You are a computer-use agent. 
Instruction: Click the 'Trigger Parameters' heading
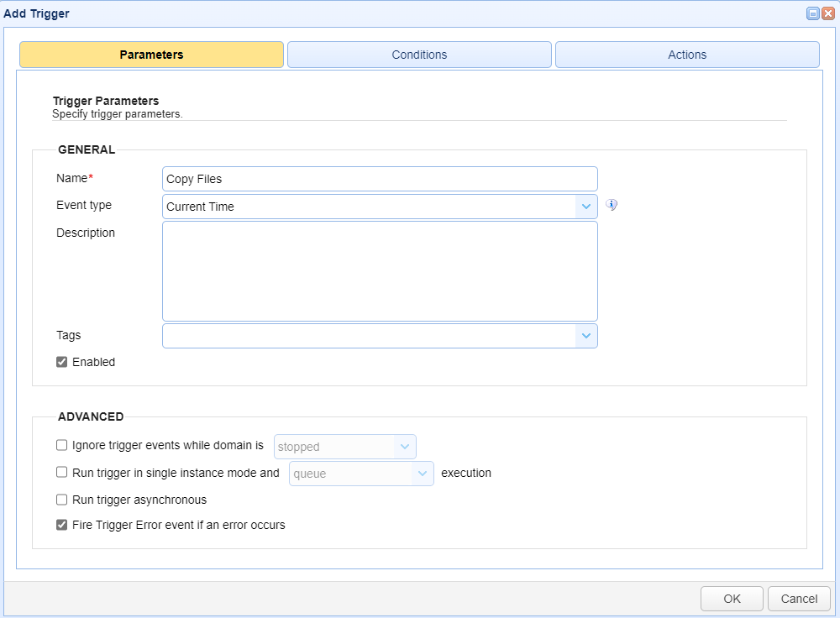click(x=106, y=101)
